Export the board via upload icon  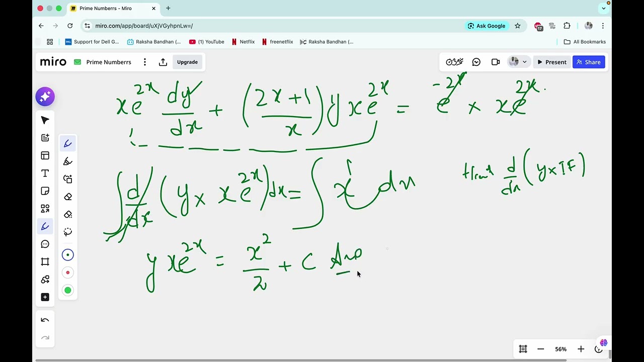tap(163, 62)
